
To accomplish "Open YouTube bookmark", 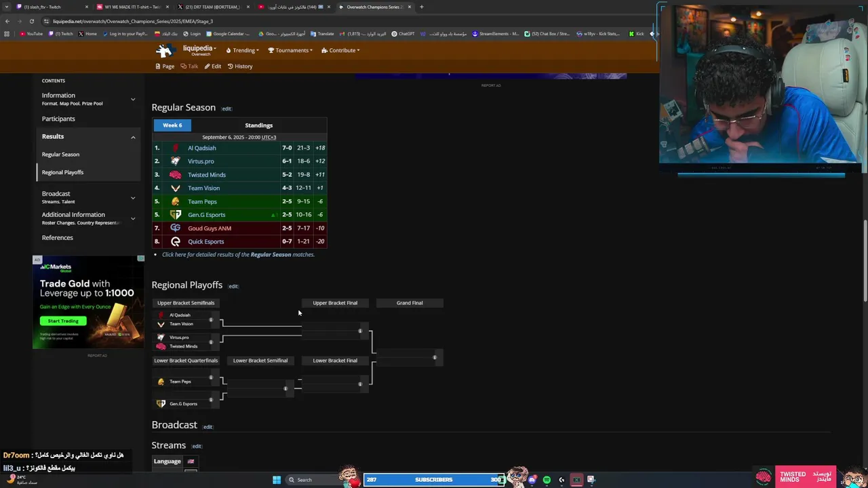I will [x=31, y=34].
